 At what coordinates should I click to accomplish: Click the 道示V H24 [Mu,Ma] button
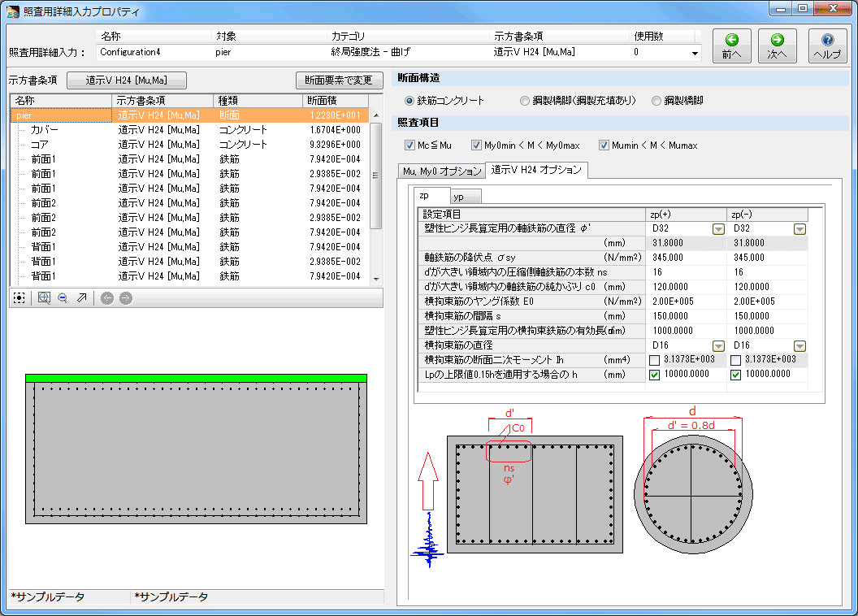click(126, 80)
